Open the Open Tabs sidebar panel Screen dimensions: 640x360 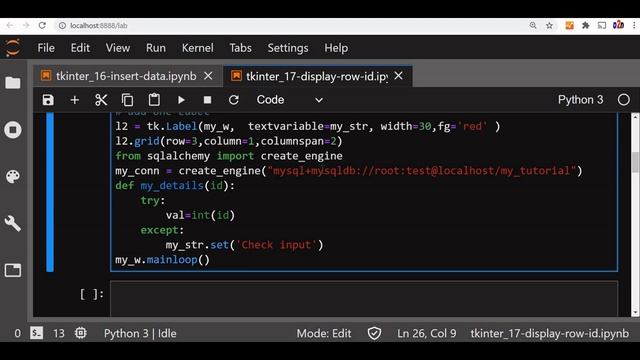click(13, 270)
